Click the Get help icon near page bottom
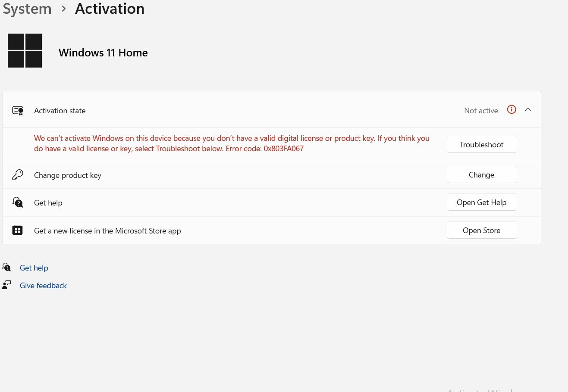The height and width of the screenshot is (392, 568). (x=7, y=267)
